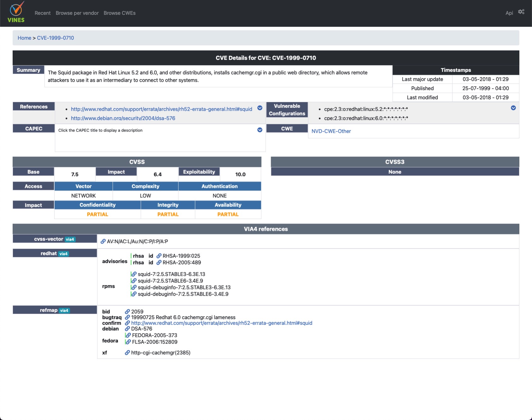Select cpe:2.3:o:redhat:linux:6.0 configuration text
This screenshot has width=532, height=420.
366,118
